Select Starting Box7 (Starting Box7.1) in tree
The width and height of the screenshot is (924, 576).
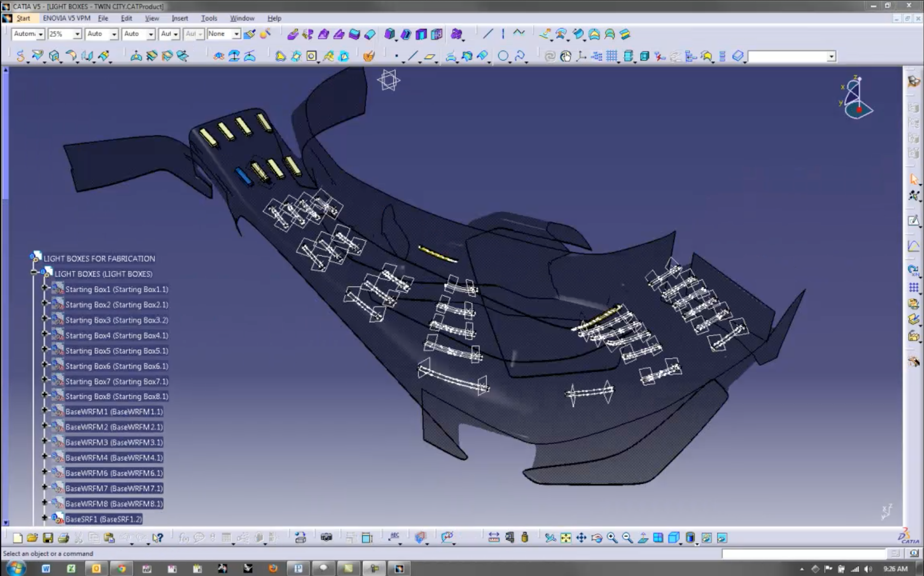point(117,381)
